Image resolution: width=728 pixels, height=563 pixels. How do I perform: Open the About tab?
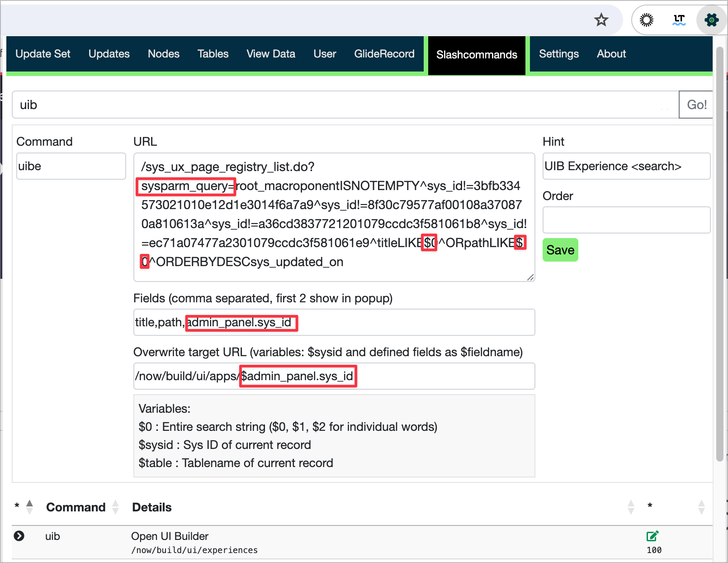click(x=611, y=54)
